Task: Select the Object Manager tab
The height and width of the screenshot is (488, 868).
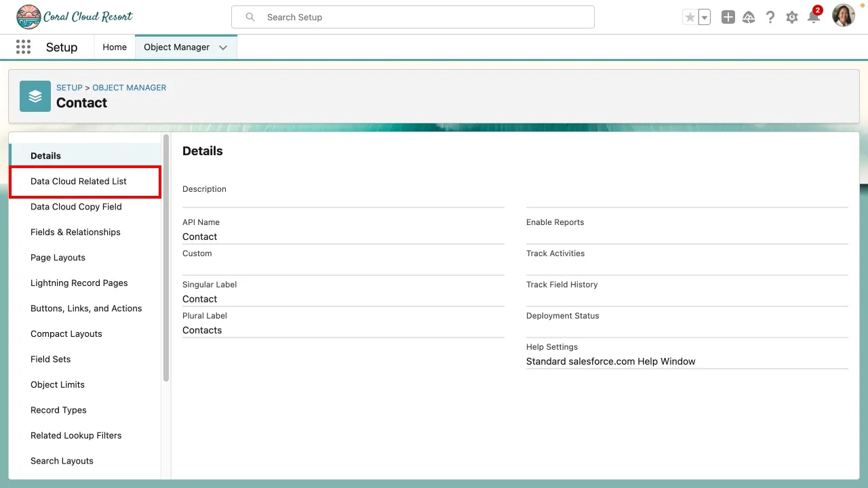Action: click(x=176, y=47)
